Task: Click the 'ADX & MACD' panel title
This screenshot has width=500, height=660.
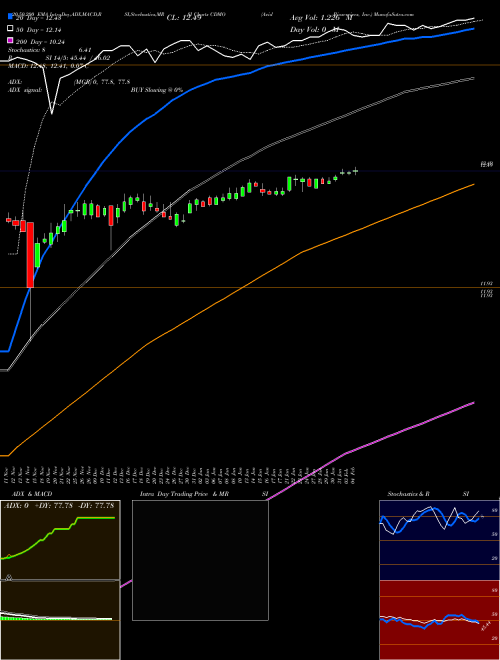Action: coord(32,494)
